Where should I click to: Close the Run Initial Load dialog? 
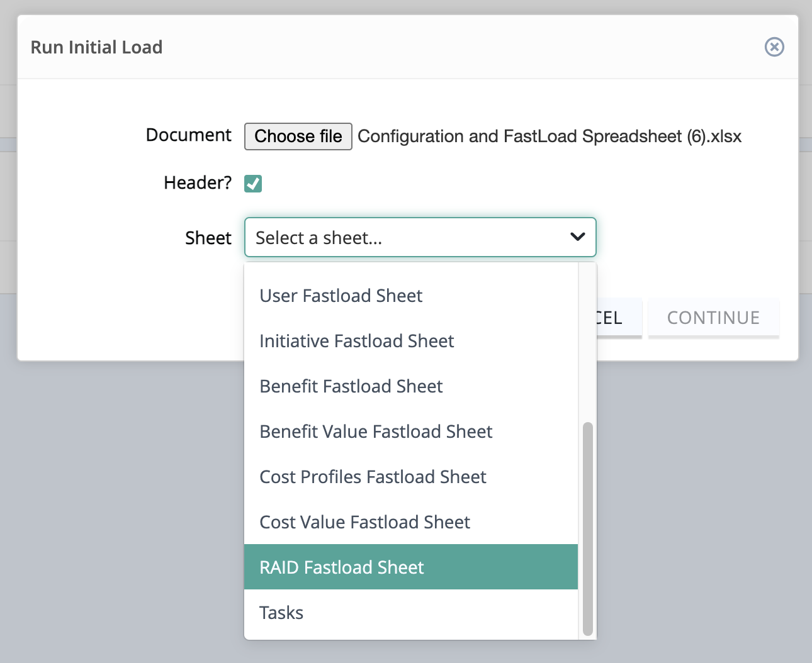[x=774, y=47]
